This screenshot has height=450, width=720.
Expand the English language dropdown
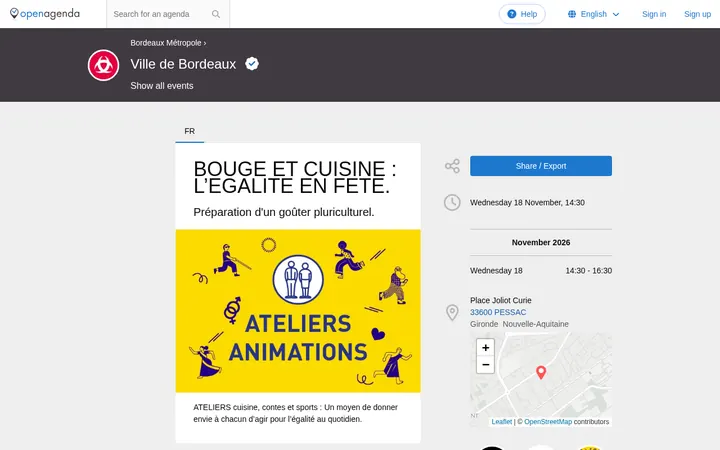[x=593, y=14]
